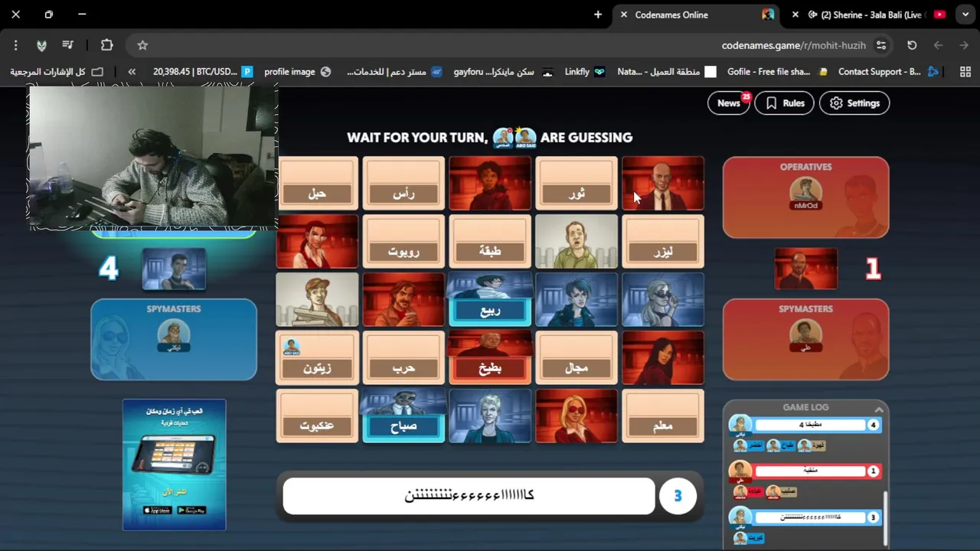Click the Game Log scrollbar
The height and width of the screenshot is (551, 980).
(x=887, y=519)
